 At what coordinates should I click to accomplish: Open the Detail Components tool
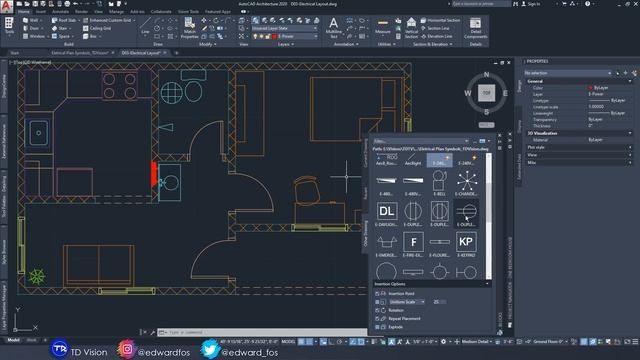(476, 28)
